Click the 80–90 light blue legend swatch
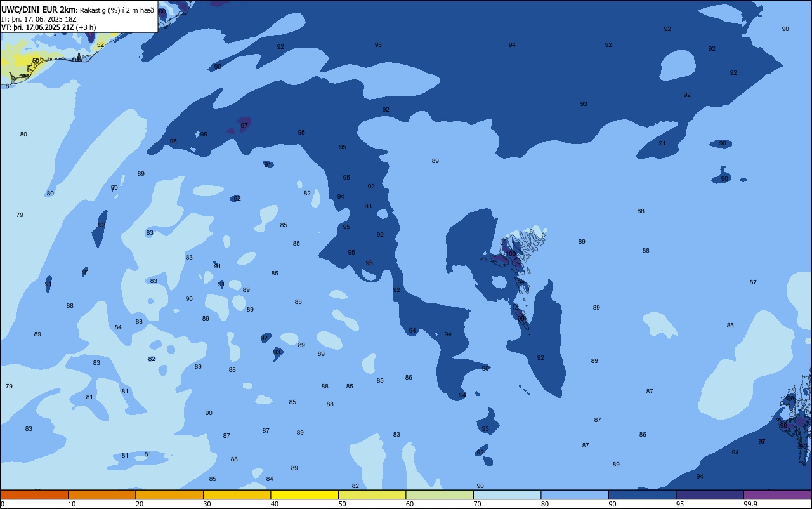812x509 pixels. [x=575, y=494]
